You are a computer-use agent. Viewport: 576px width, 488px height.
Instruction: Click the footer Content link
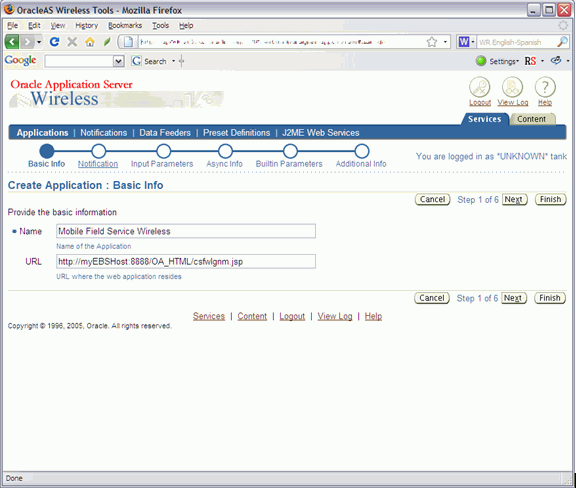252,316
